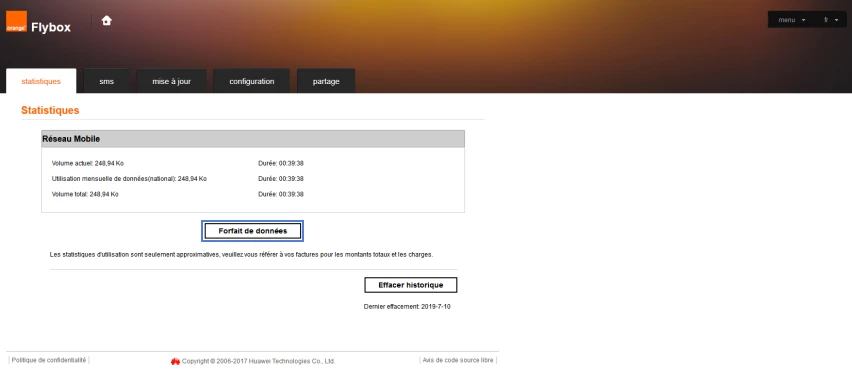
Task: Open the mise à jour tab
Action: [x=172, y=81]
